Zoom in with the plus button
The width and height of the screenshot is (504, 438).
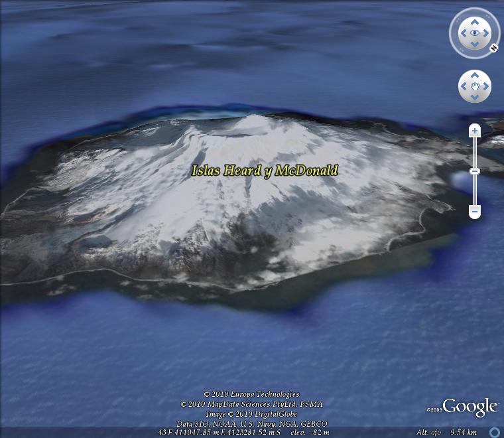pos(474,131)
